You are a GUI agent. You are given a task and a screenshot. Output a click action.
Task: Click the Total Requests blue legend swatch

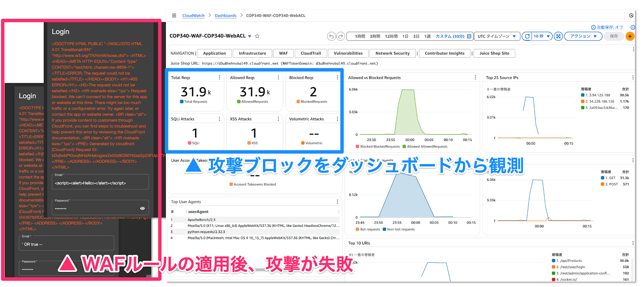coord(182,102)
